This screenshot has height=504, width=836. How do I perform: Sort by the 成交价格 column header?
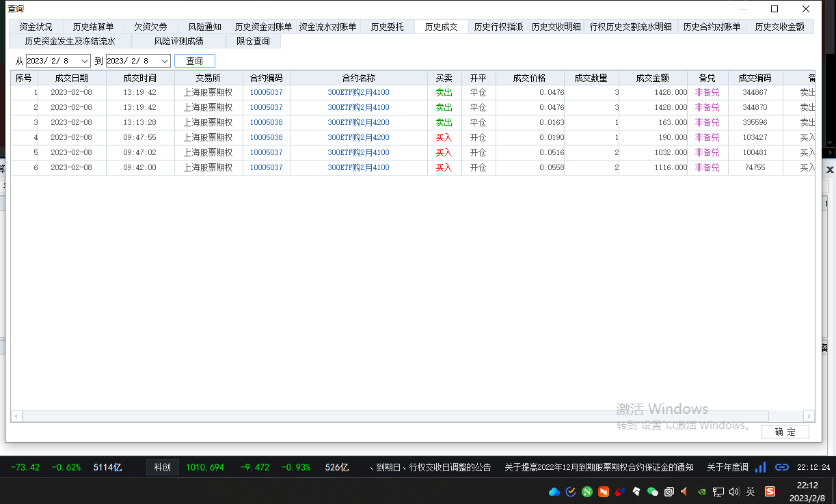point(530,78)
